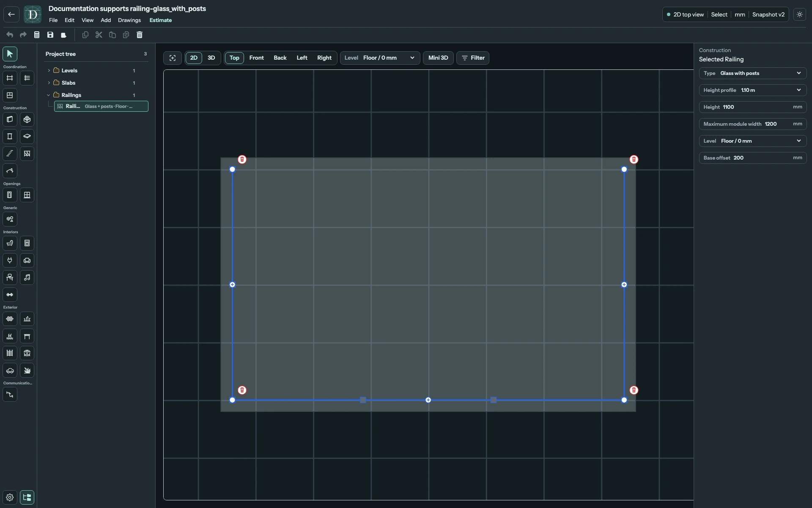
Task: Open the Estimate menu
Action: pos(161,20)
